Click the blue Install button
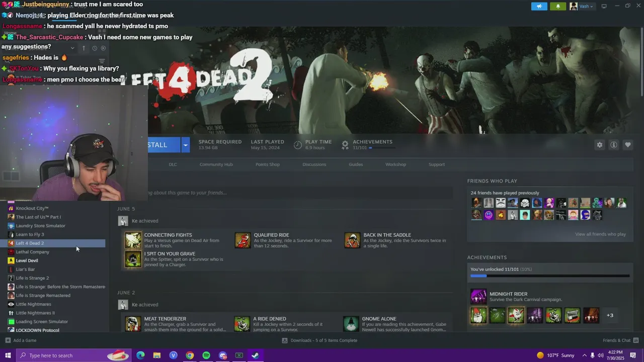The width and height of the screenshot is (644, 362). [164, 145]
